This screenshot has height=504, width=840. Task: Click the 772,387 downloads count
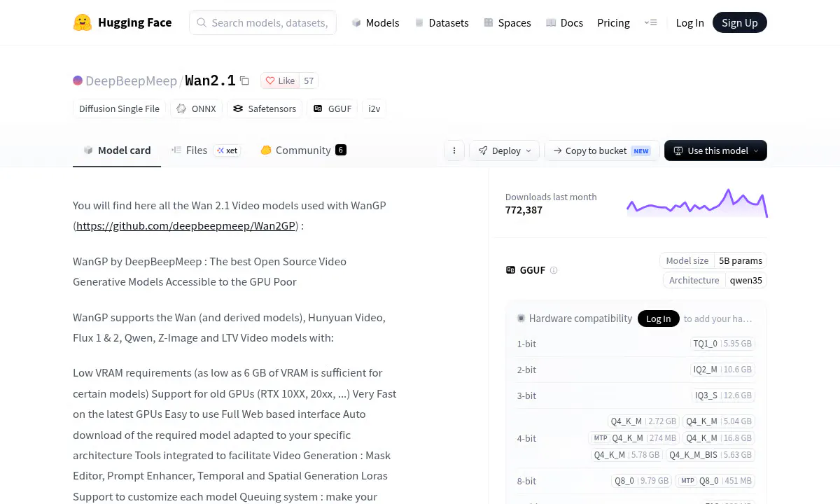pyautogui.click(x=524, y=210)
